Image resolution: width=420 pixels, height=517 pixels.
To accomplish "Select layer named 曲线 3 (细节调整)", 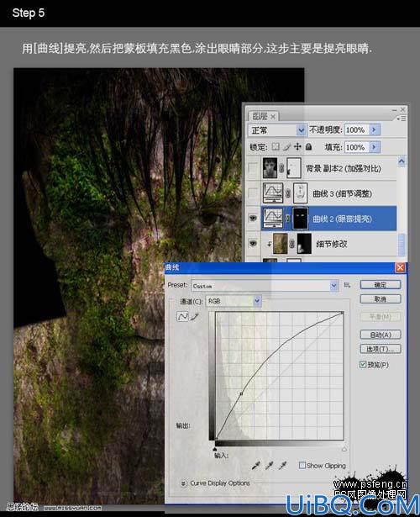I will tap(342, 193).
